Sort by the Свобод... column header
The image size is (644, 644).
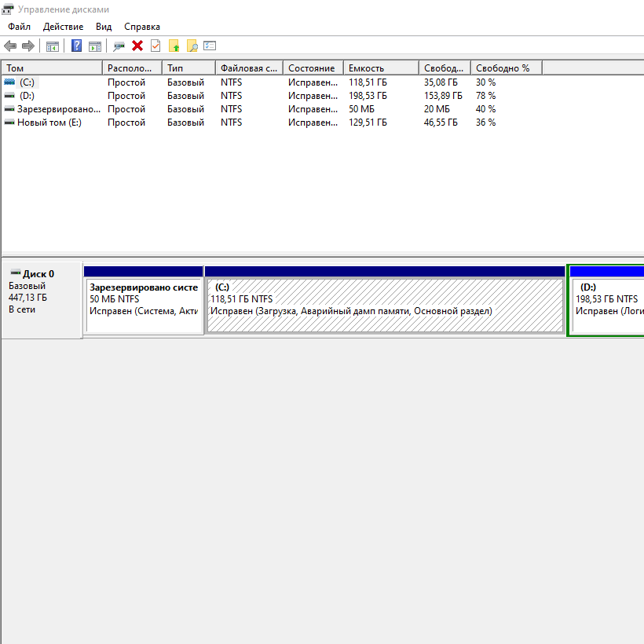445,68
